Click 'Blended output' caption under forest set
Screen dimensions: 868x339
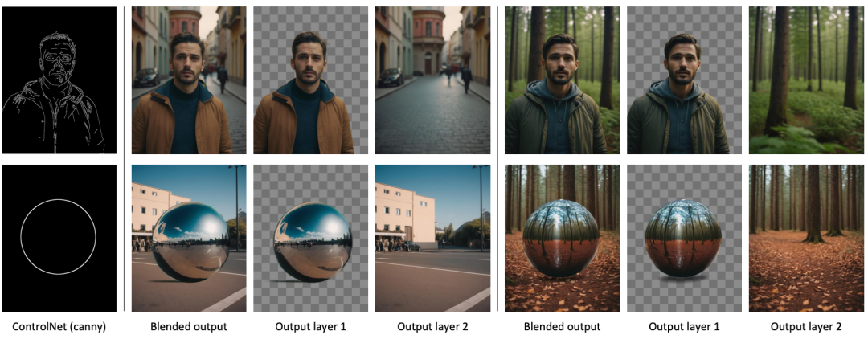562,327
